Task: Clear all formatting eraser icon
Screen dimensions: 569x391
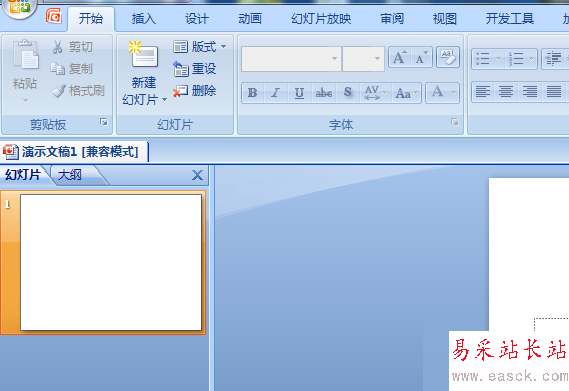Action: pos(448,57)
